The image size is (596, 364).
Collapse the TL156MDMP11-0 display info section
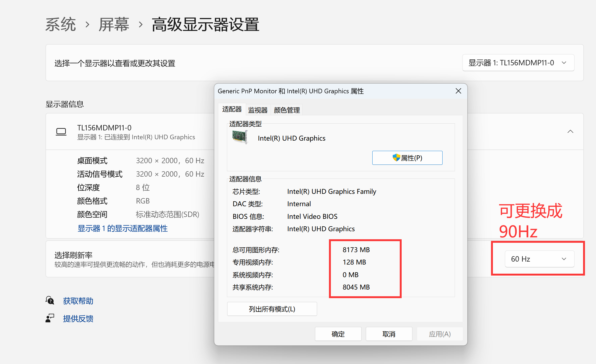(x=570, y=131)
